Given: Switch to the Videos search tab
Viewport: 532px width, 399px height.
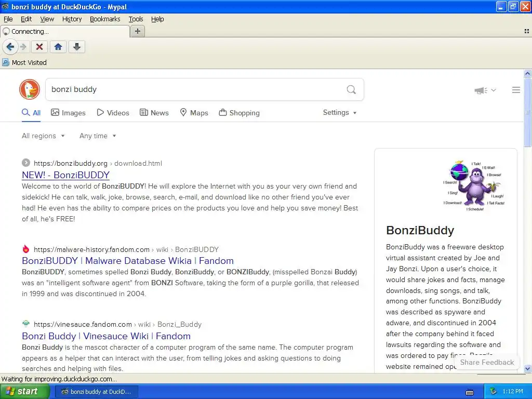Looking at the screenshot, I should (113, 113).
